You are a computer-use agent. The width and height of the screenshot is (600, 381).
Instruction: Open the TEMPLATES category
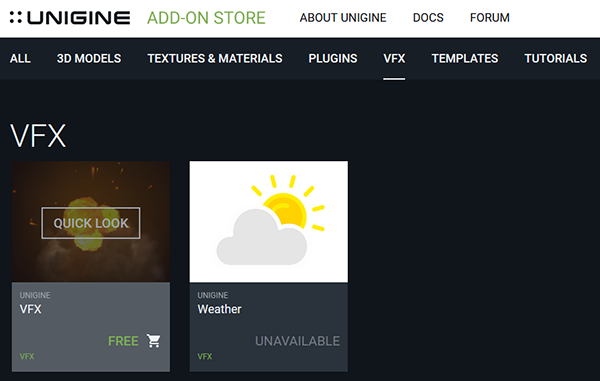465,59
